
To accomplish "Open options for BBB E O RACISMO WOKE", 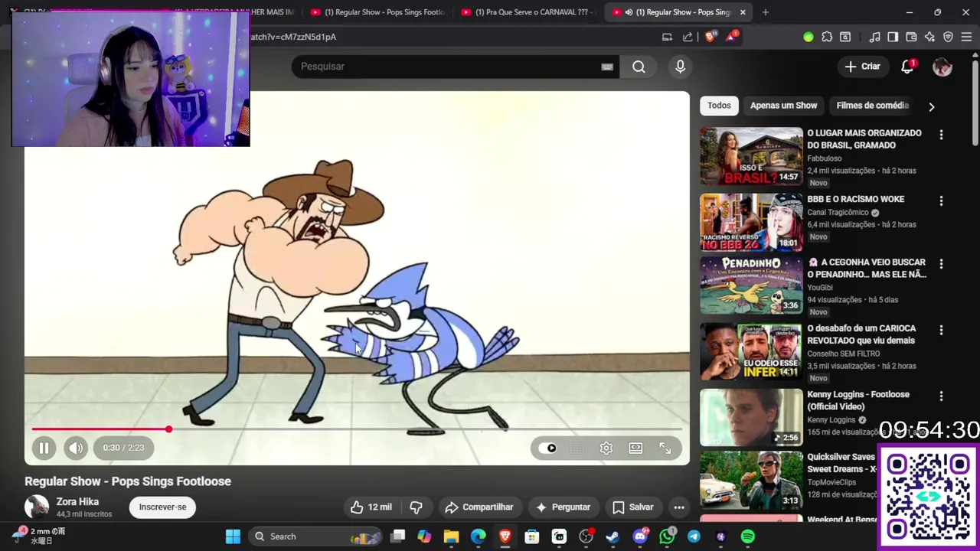I will [x=941, y=201].
